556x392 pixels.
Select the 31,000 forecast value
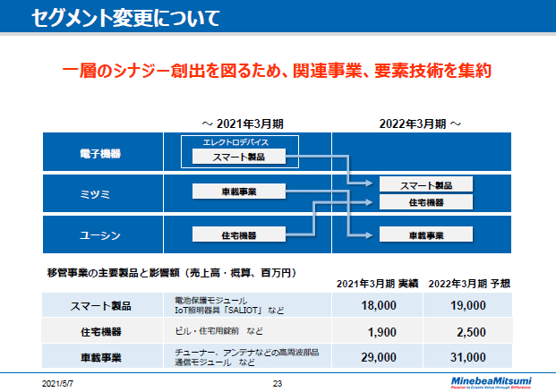point(471,357)
